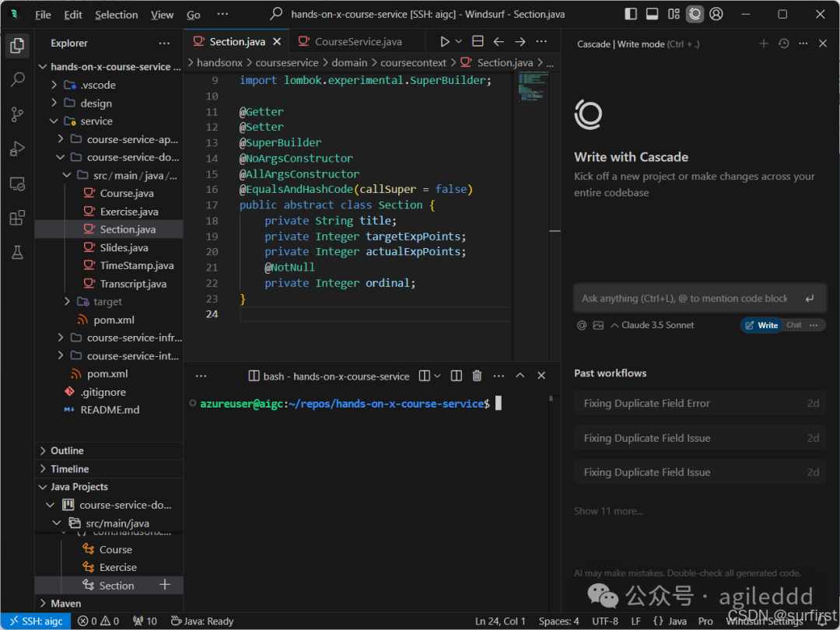The image size is (840, 630).
Task: Split the editor layout icon
Action: [x=478, y=41]
